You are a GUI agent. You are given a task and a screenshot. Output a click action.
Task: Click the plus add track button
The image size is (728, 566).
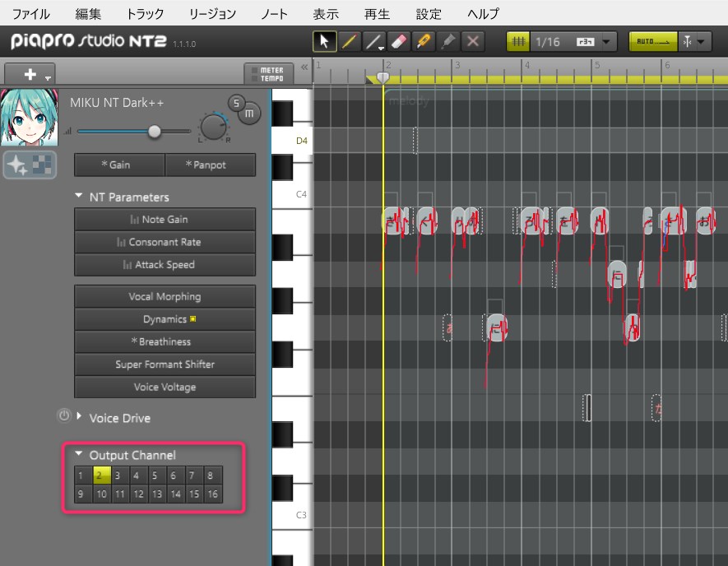30,74
